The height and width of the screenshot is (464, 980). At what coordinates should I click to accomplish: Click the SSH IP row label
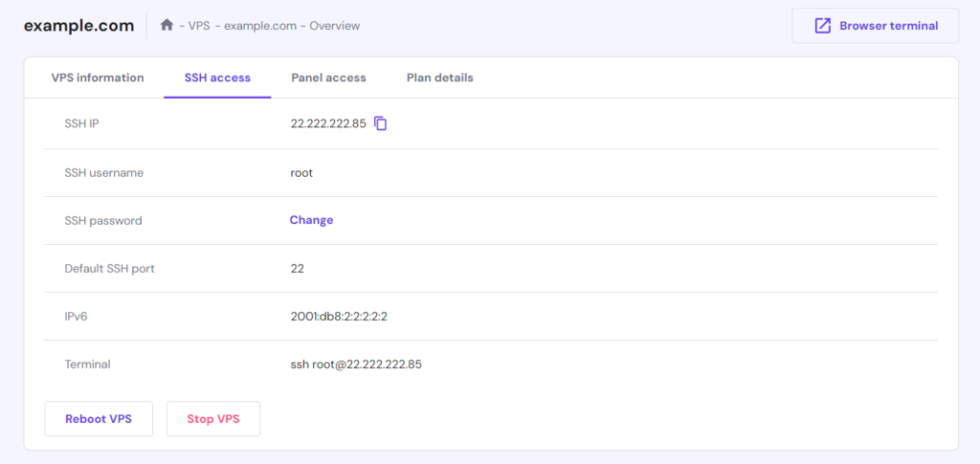pyautogui.click(x=82, y=123)
